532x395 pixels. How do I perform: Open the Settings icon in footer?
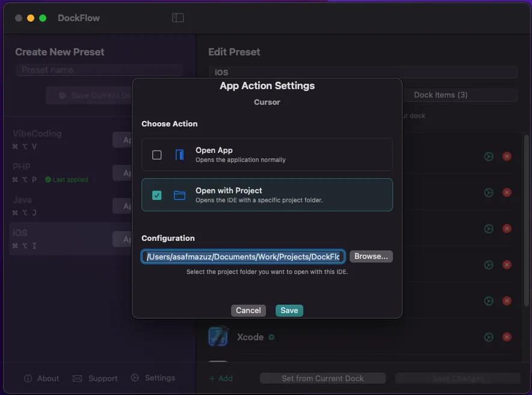135,378
